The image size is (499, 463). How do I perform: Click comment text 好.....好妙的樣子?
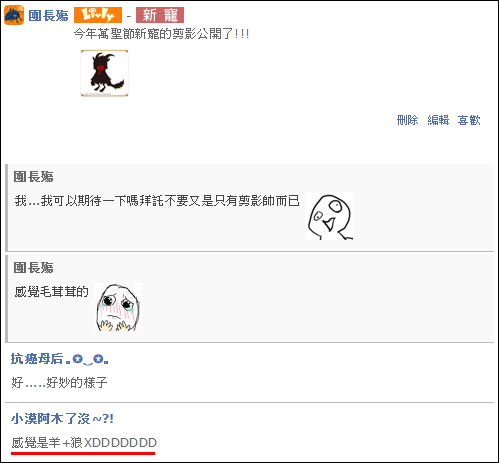[x=59, y=382]
